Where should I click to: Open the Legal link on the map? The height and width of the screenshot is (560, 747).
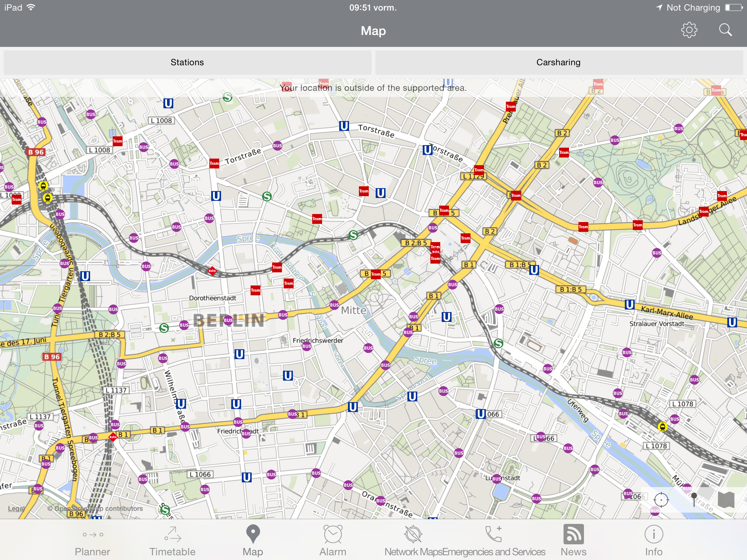(x=16, y=509)
